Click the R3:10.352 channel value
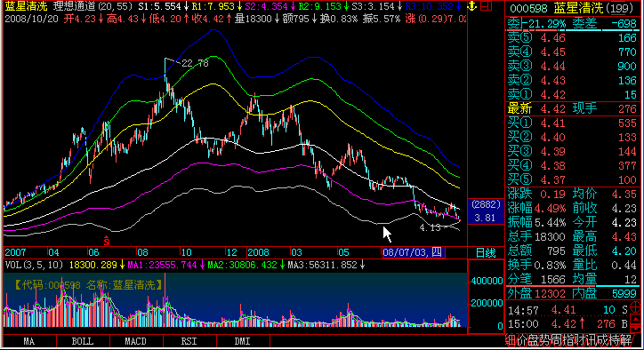 pyautogui.click(x=430, y=6)
